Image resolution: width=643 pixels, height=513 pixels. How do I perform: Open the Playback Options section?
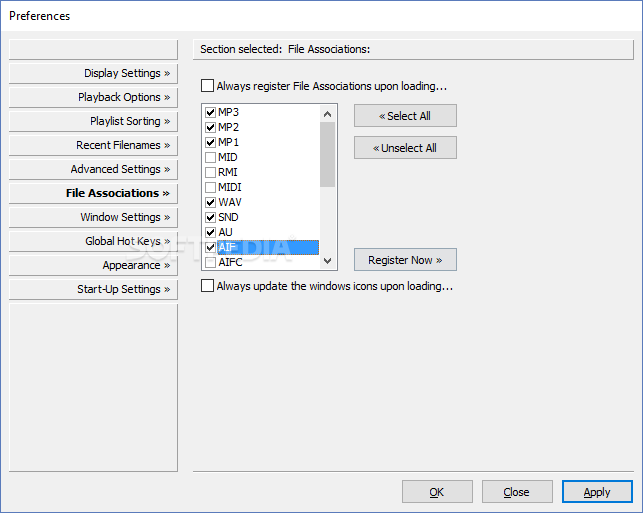93,97
